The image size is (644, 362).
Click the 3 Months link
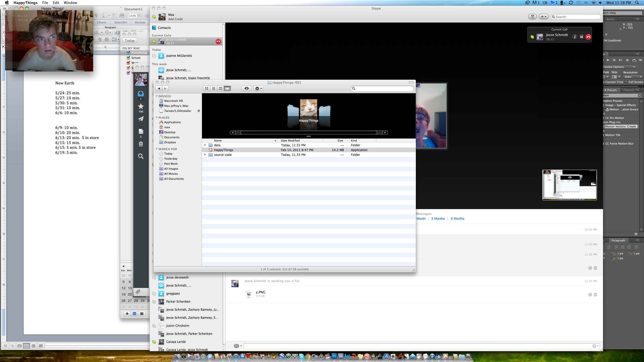[x=438, y=218]
